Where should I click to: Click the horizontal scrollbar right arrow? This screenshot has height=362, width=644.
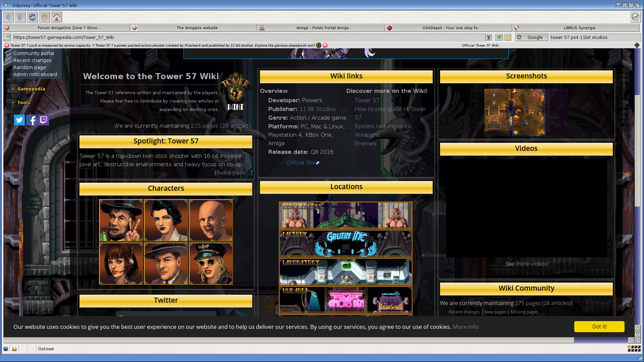click(638, 340)
